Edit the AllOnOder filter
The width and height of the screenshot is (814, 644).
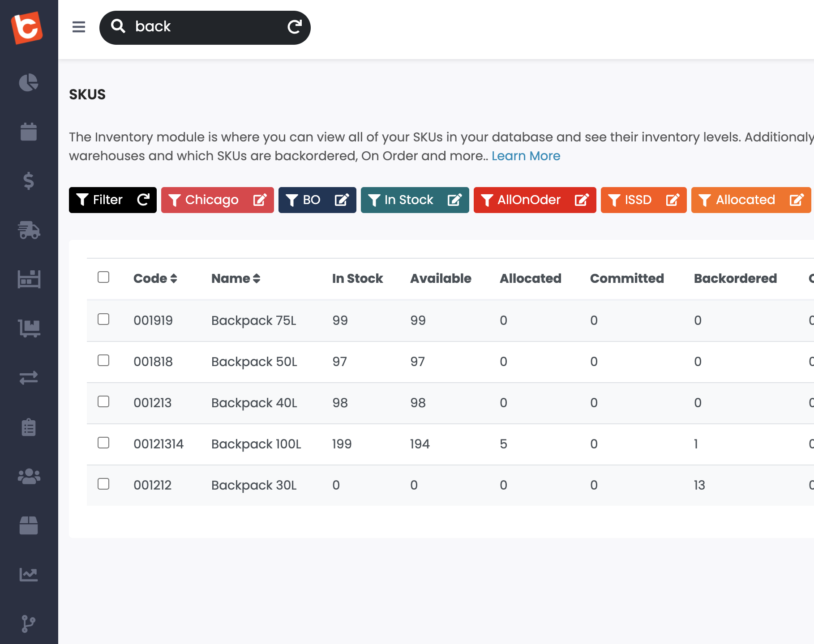tap(582, 200)
